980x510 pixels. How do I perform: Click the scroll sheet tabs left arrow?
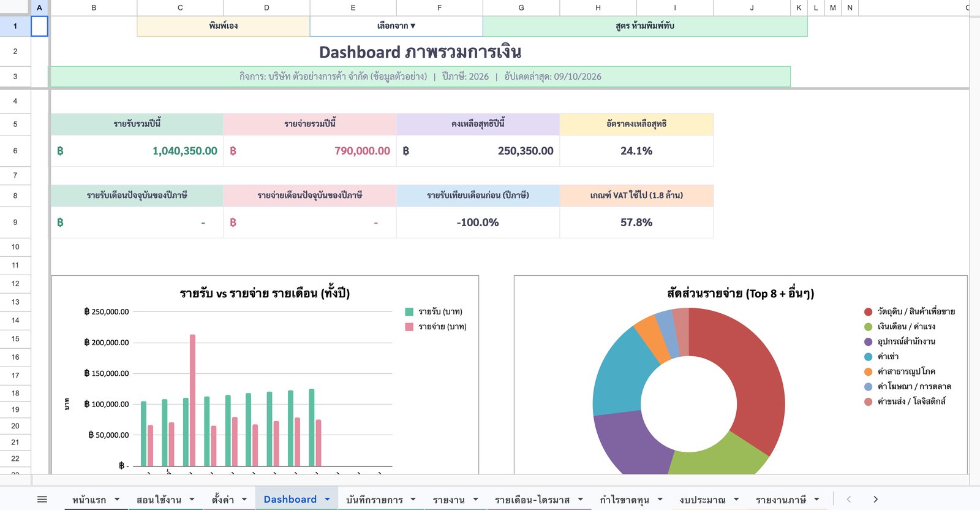click(x=849, y=500)
